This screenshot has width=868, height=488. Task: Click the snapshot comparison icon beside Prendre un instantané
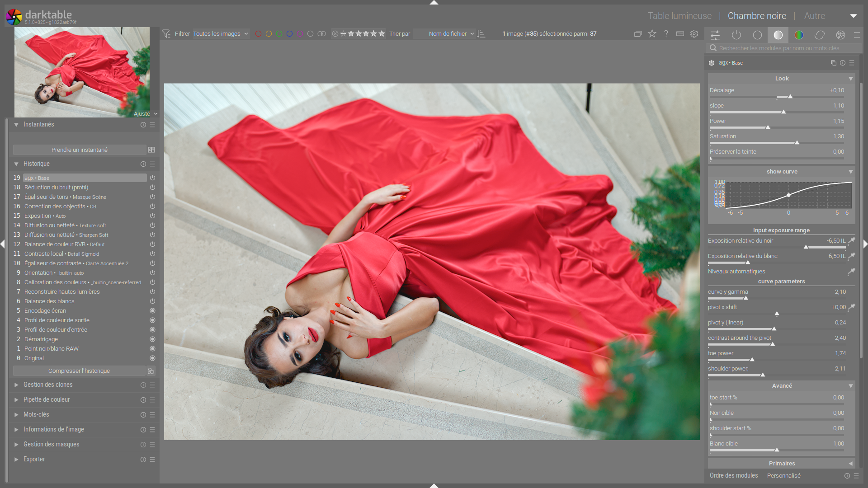pos(151,150)
